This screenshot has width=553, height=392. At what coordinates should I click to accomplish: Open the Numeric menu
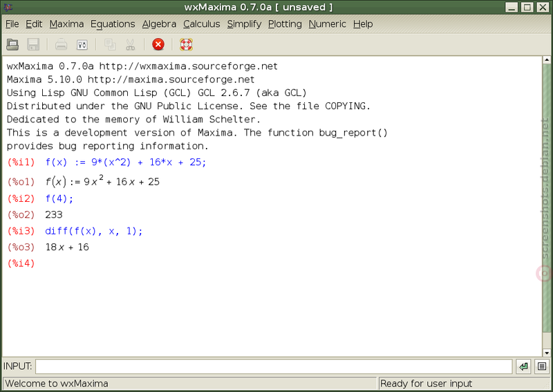(x=327, y=24)
